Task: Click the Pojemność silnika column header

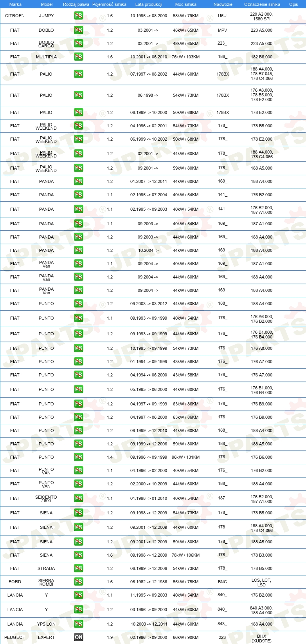Action: [x=109, y=4]
